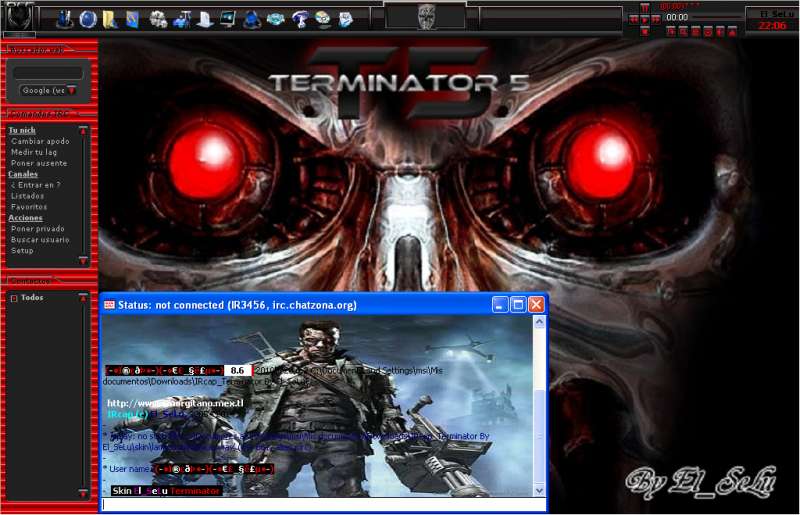Click the blue globe toolbar icon
800x515 pixels.
88,19
